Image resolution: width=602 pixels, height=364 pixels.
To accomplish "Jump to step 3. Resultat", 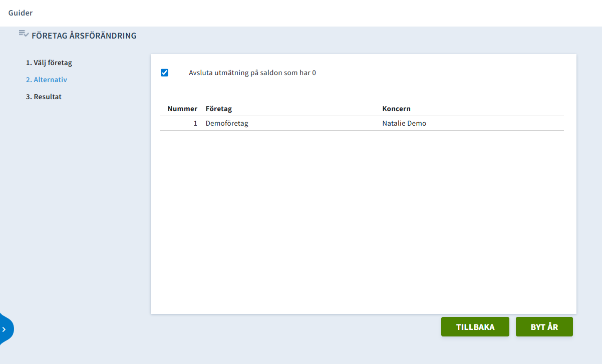I will click(x=44, y=97).
